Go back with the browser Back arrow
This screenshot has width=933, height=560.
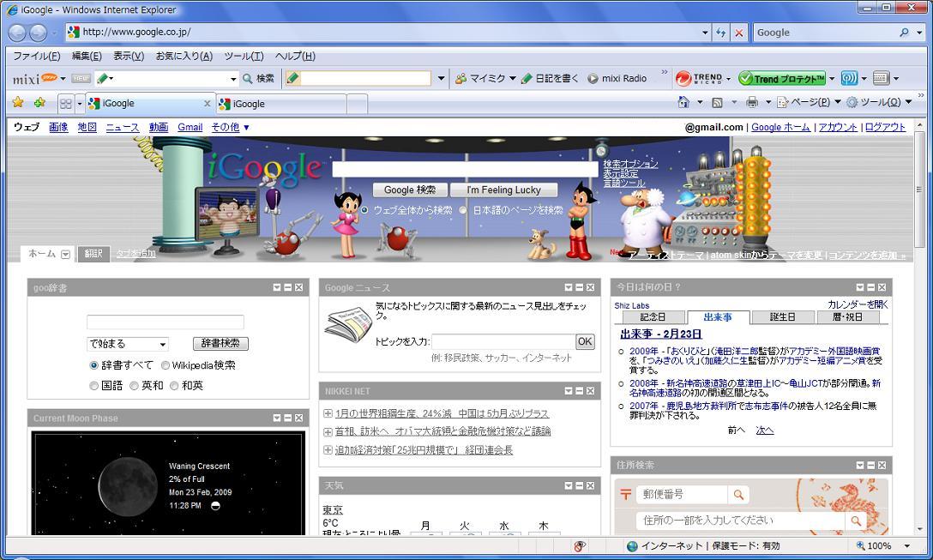(x=16, y=33)
